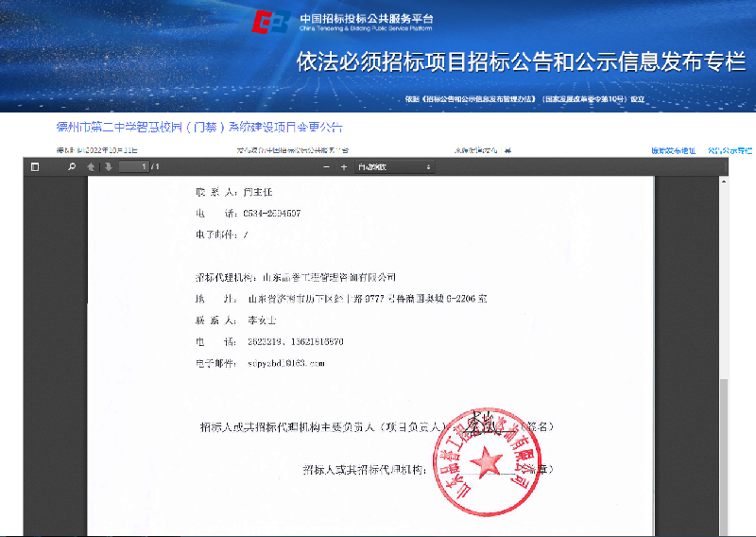Image resolution: width=756 pixels, height=537 pixels.
Task: Click the 电子邮件: / line
Action: 222,235
